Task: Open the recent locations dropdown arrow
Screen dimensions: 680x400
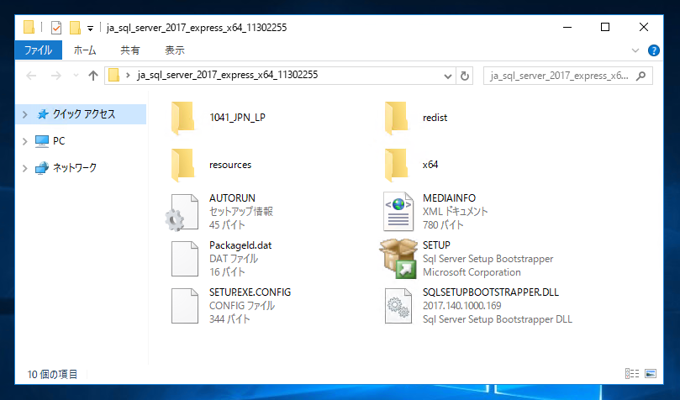Action: coord(76,76)
